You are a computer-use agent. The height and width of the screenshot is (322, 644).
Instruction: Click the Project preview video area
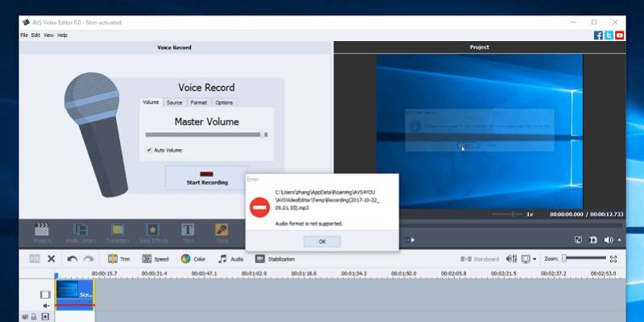pyautogui.click(x=480, y=131)
